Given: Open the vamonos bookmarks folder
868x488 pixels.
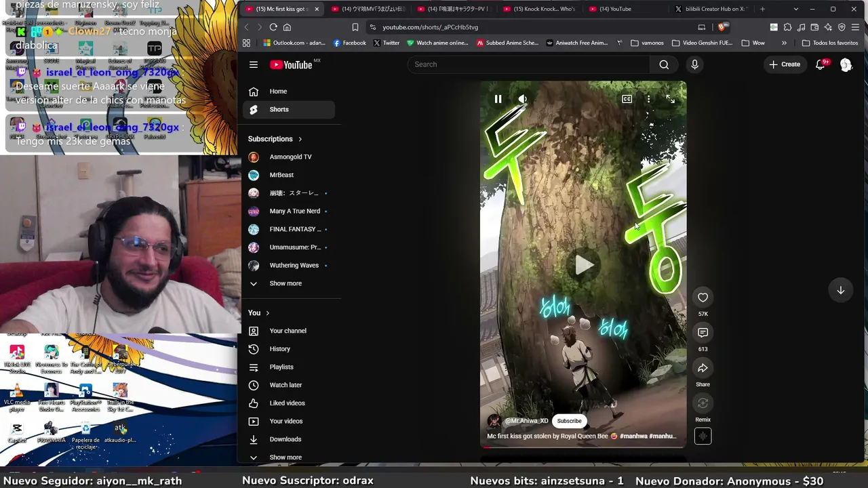Looking at the screenshot, I should pyautogui.click(x=648, y=43).
